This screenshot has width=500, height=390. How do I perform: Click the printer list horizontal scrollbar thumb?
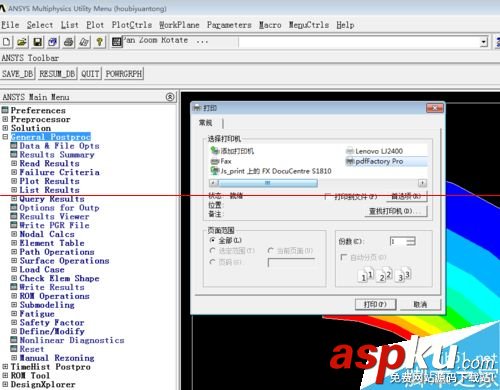[x=268, y=183]
